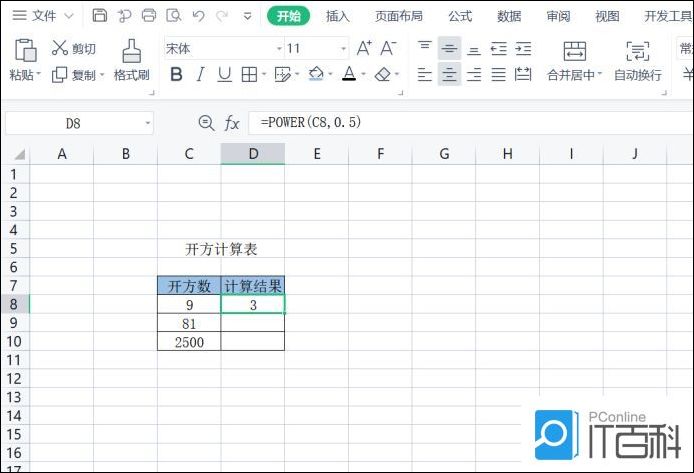
Task: Click the Copy icon
Action: 59,75
